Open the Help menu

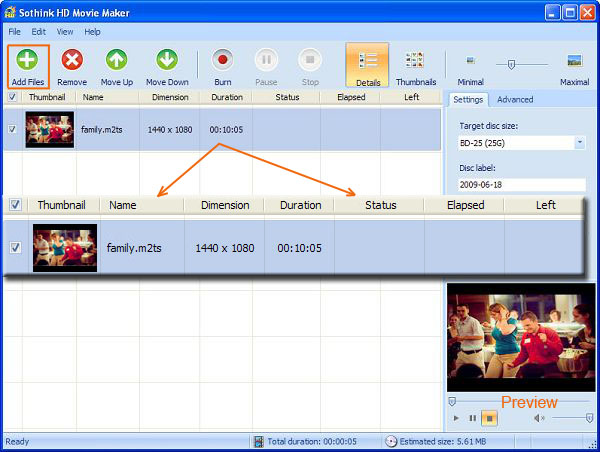click(x=92, y=32)
